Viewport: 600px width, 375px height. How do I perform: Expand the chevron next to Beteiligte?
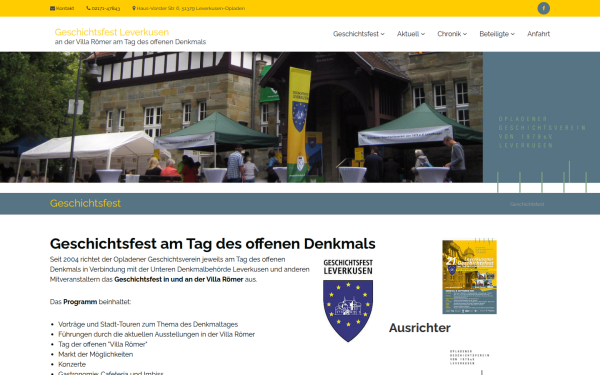point(513,34)
